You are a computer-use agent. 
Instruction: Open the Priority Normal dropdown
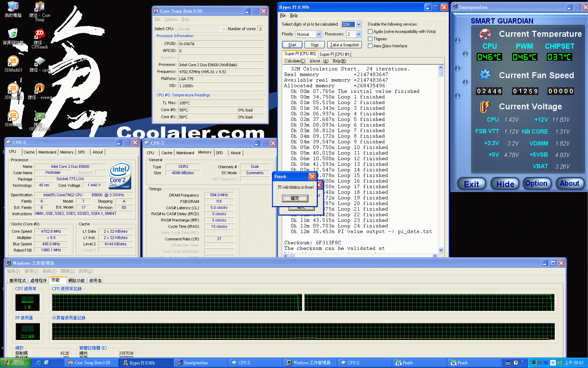[318, 34]
